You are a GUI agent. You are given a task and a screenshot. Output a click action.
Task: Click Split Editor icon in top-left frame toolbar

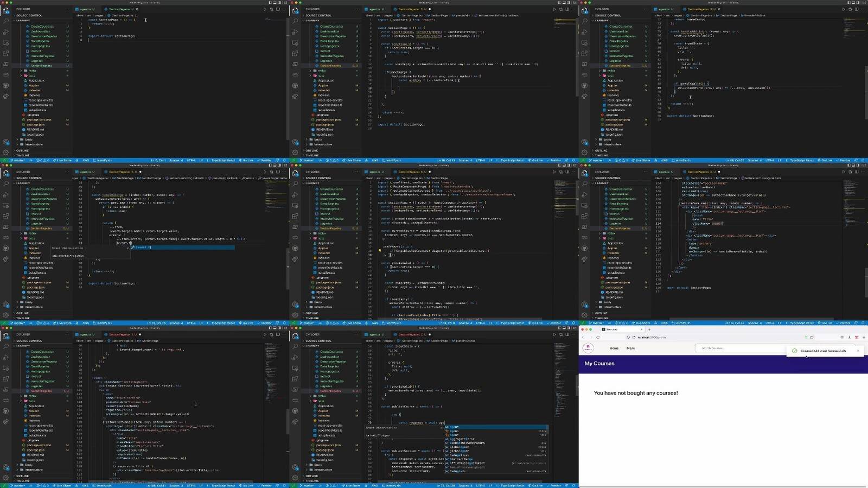coord(277,9)
